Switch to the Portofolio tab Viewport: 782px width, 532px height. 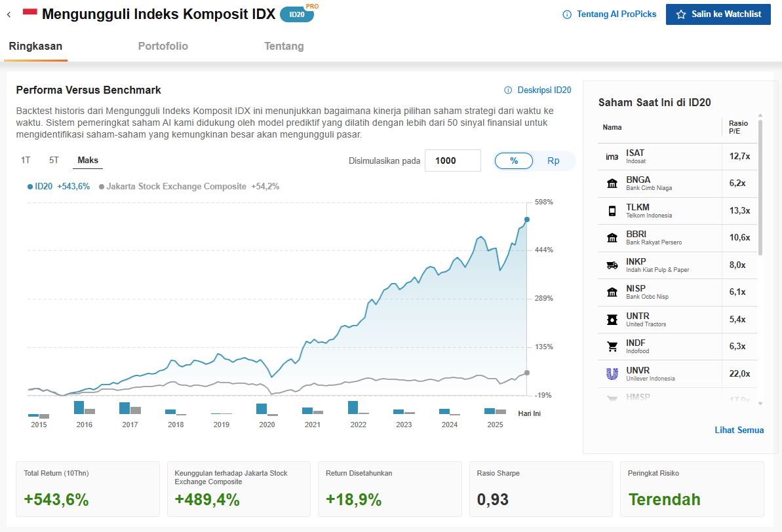163,47
